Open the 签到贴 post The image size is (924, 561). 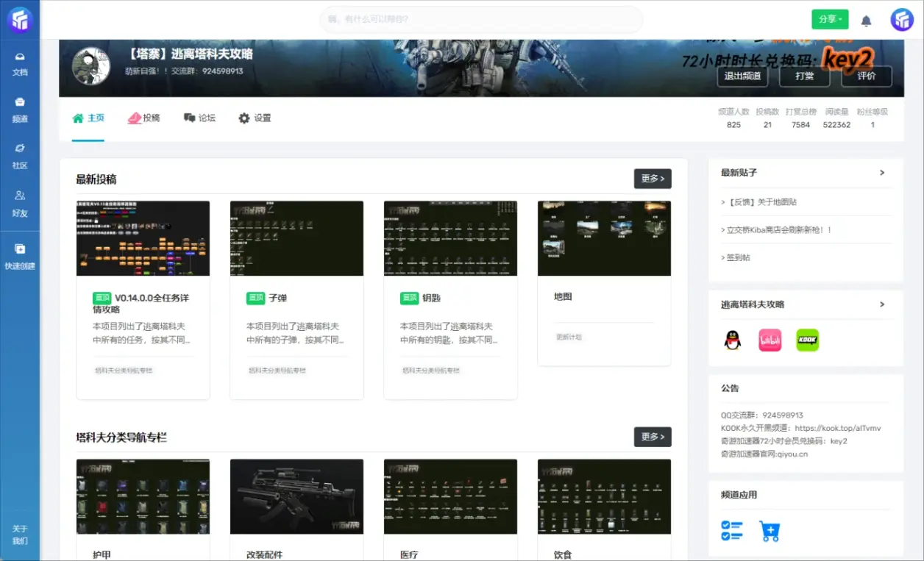736,257
